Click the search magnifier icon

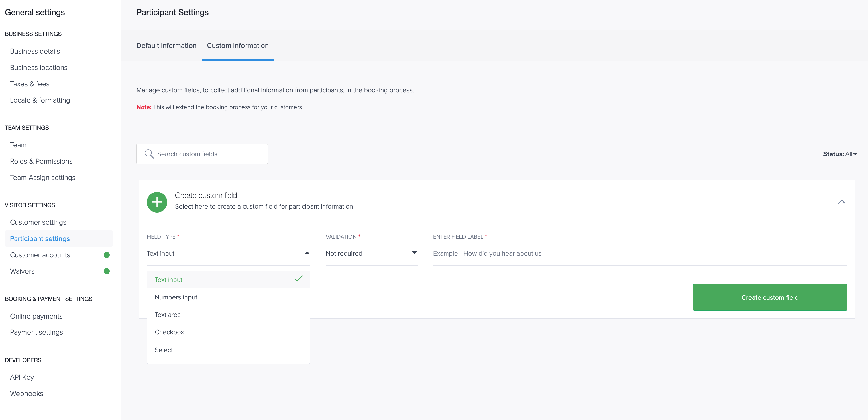[x=149, y=154]
